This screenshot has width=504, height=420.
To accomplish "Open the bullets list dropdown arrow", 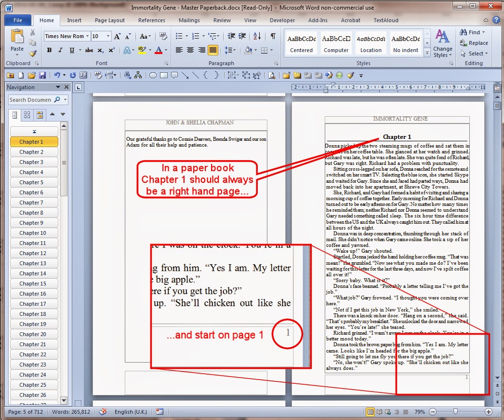I will [186, 36].
